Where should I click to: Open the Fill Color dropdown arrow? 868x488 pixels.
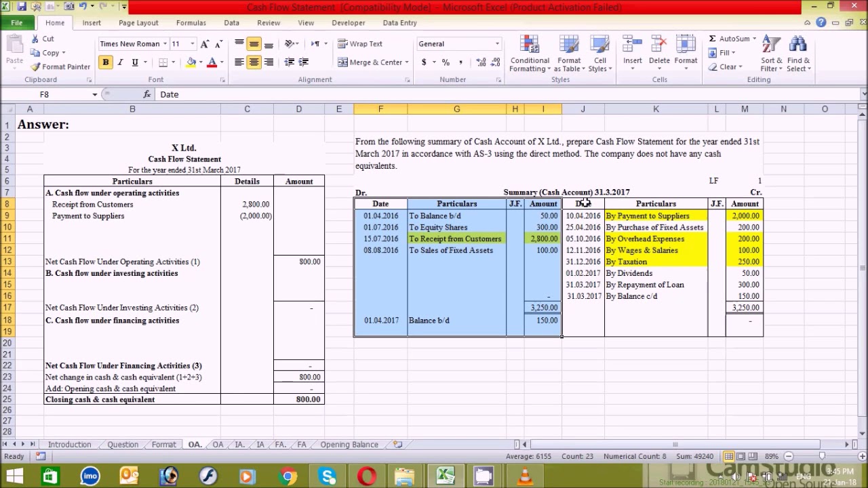click(x=201, y=62)
